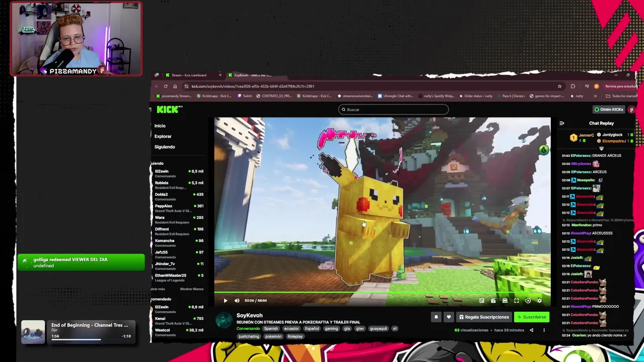Collapse the chat panel with arrow icon
The image size is (644, 362).
click(x=561, y=123)
